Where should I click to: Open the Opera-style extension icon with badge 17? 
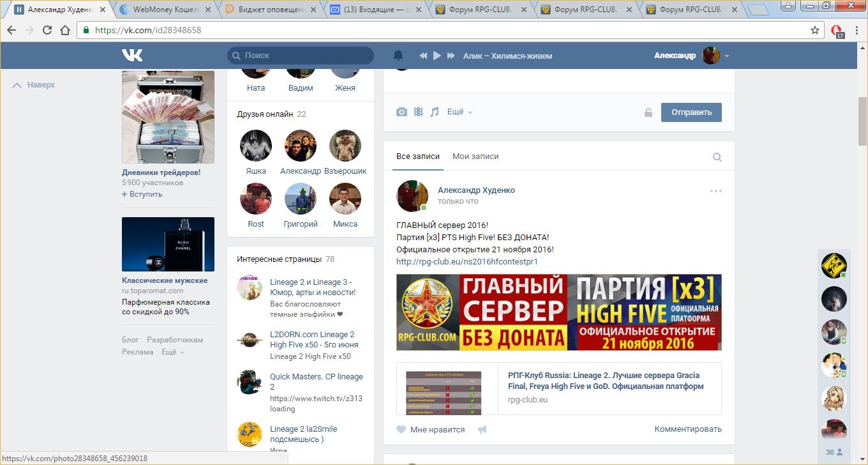[x=838, y=31]
